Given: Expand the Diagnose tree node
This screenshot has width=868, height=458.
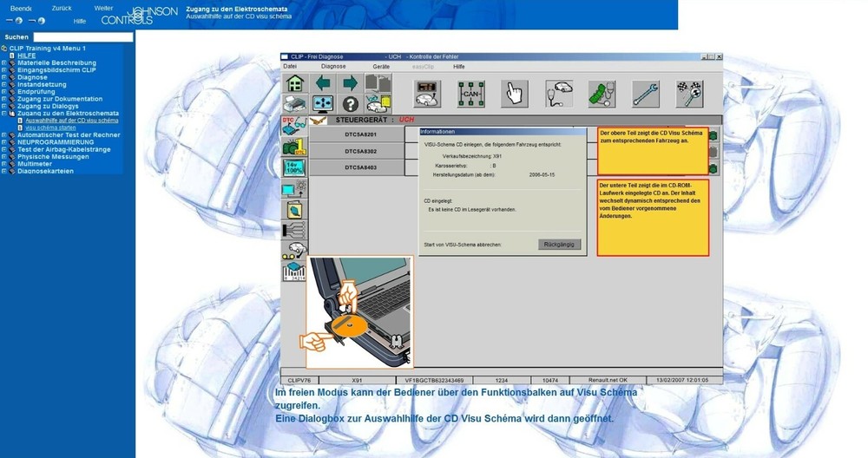Looking at the screenshot, I should click(3, 77).
